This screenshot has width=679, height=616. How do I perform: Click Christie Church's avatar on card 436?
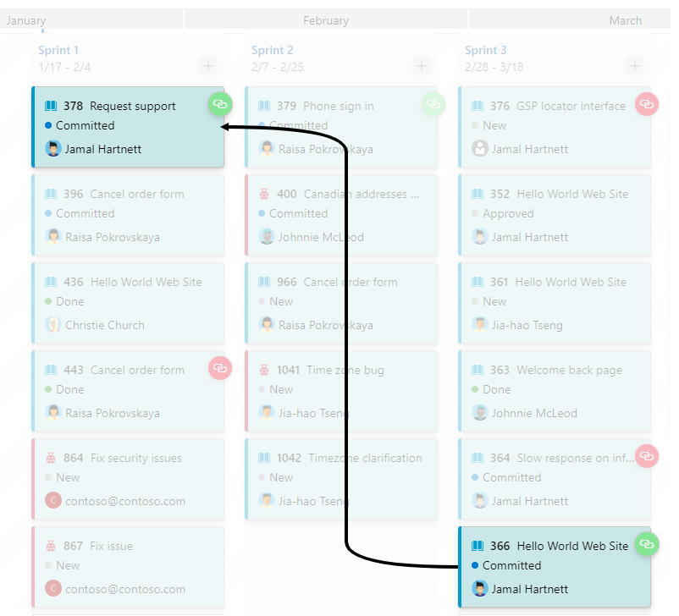click(53, 325)
